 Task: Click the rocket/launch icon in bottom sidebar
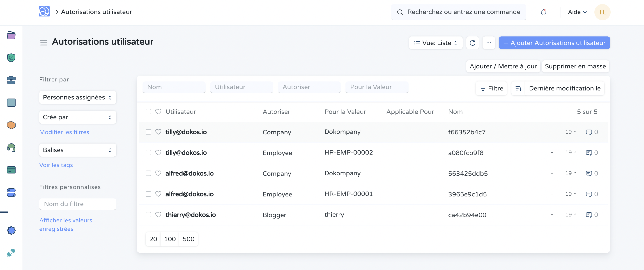click(11, 252)
